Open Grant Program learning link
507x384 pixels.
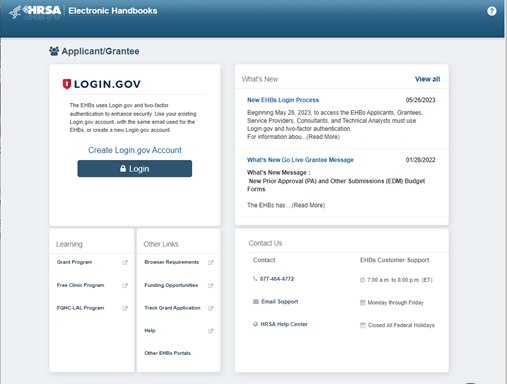74,262
